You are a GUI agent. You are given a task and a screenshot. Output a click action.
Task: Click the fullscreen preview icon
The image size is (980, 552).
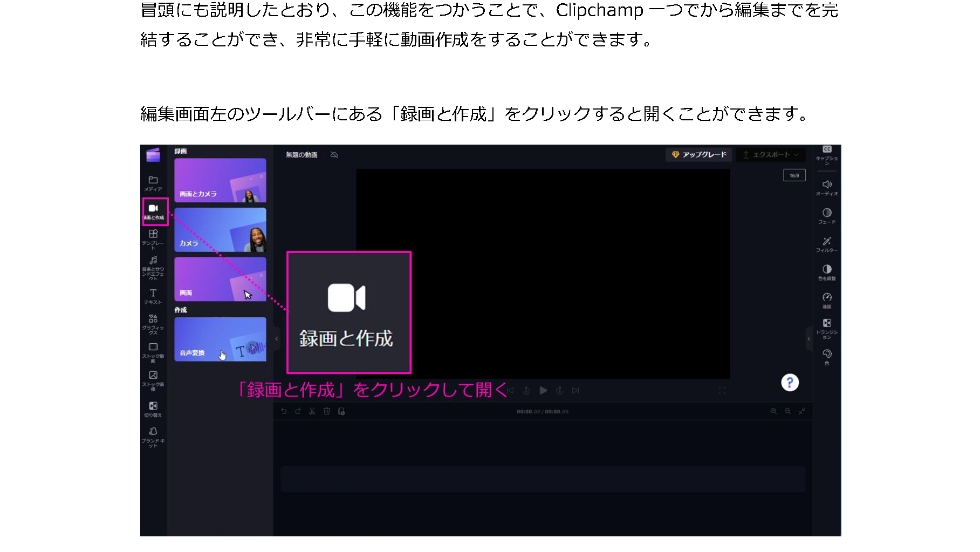722,390
